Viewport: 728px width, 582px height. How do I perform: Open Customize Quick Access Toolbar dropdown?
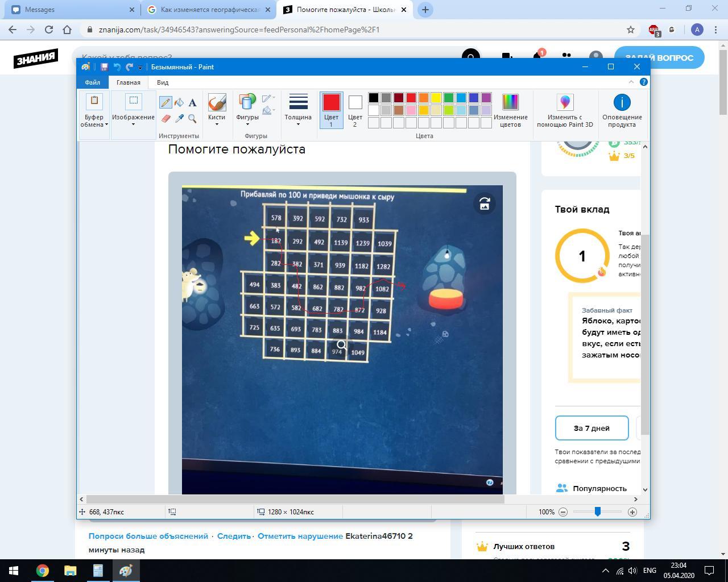[140, 68]
